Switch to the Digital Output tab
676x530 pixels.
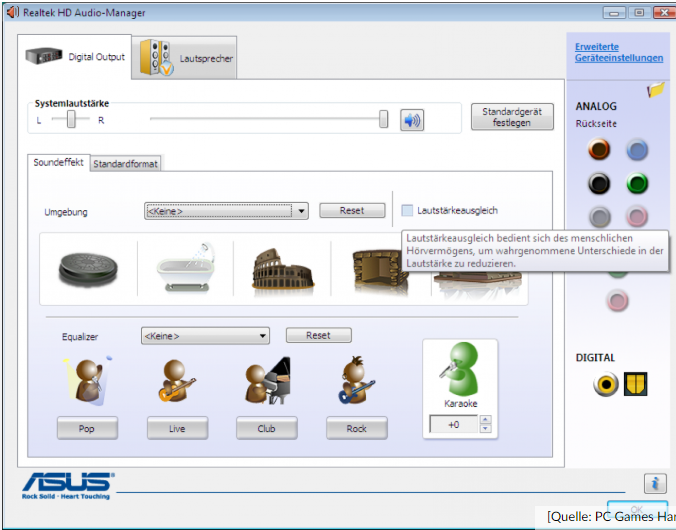[x=75, y=56]
